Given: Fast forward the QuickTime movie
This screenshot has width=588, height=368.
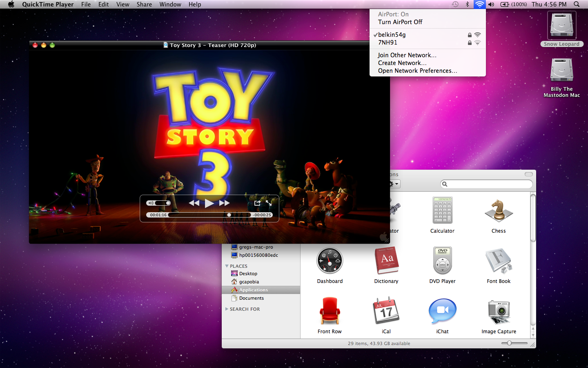Looking at the screenshot, I should point(224,203).
